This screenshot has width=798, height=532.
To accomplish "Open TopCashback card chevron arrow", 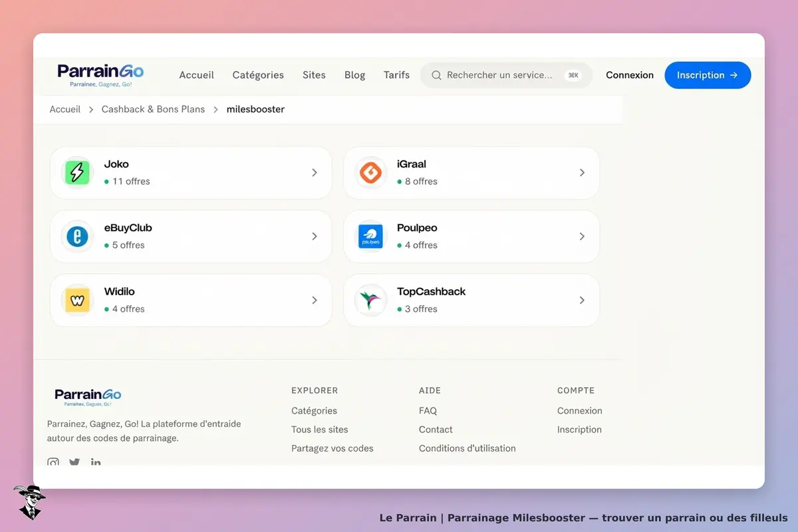I will pos(582,301).
